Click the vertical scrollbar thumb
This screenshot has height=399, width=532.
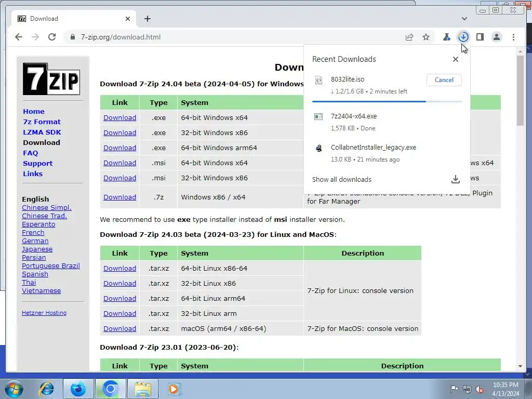click(520, 90)
